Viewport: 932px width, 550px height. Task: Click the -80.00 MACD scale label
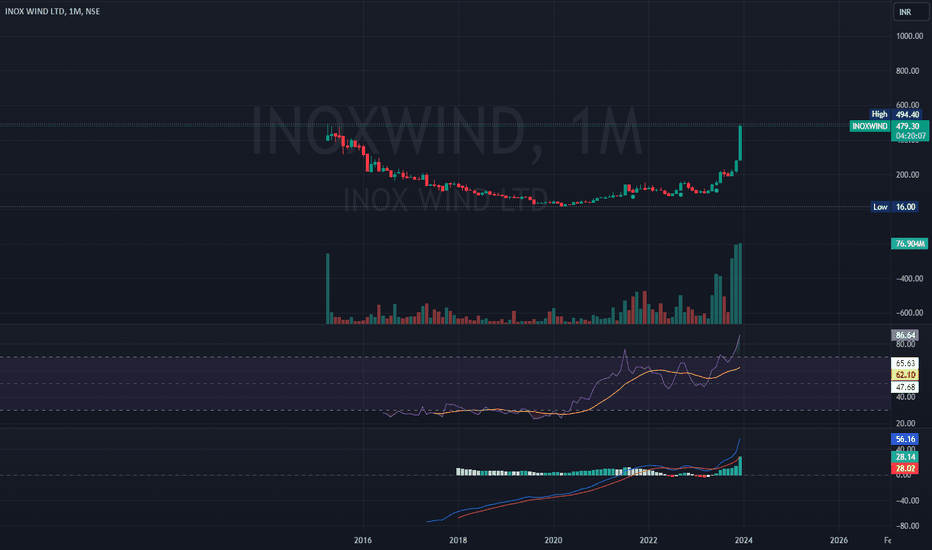908,526
